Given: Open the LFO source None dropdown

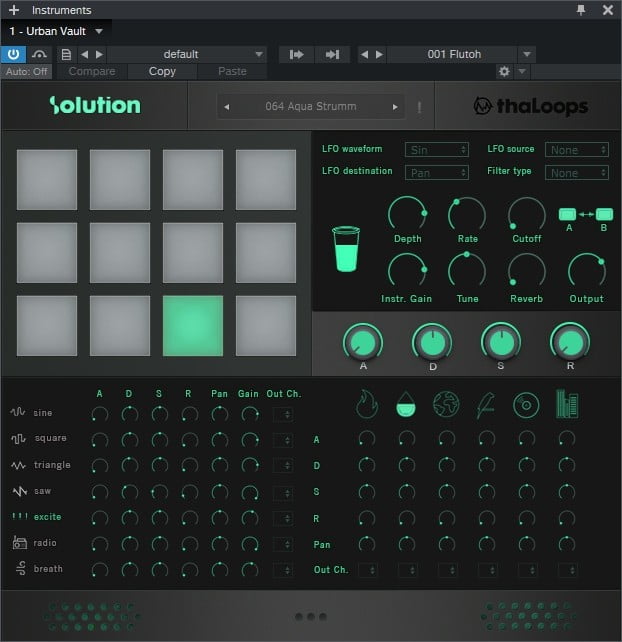Looking at the screenshot, I should 577,150.
